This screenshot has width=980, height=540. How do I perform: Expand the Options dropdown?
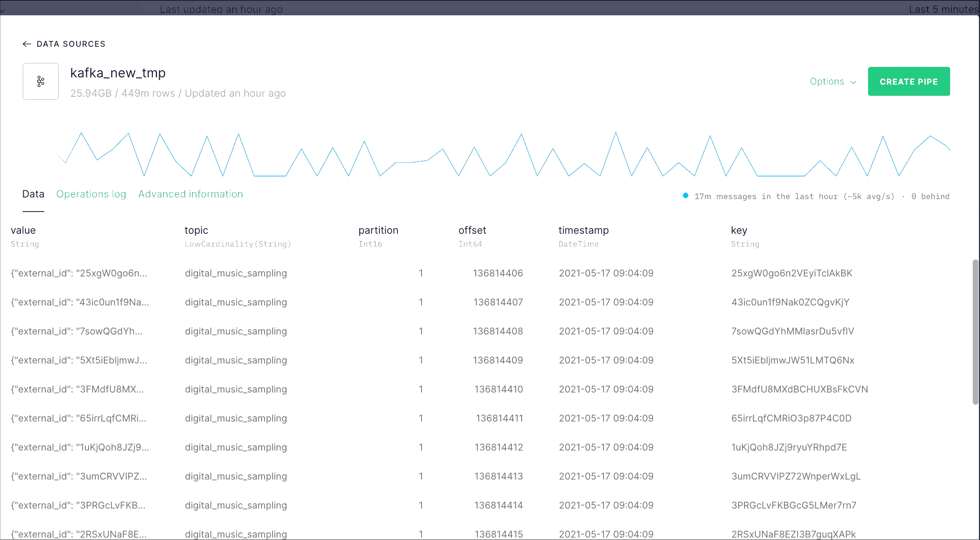827,81
